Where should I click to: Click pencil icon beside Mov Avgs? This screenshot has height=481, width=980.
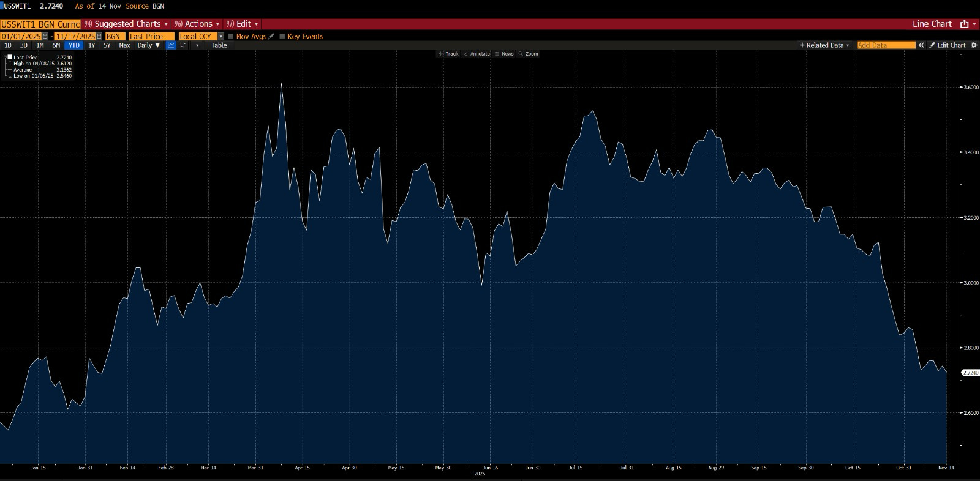[x=271, y=36]
